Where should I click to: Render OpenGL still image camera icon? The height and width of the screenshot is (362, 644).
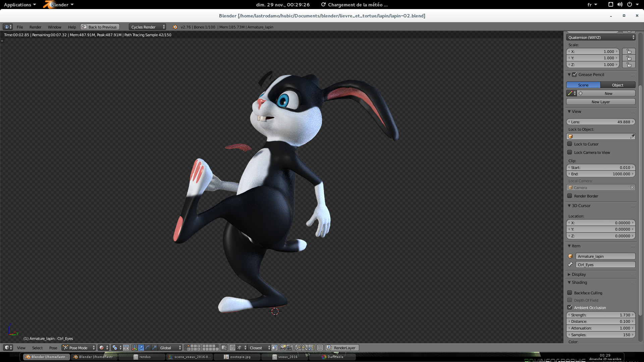283,348
